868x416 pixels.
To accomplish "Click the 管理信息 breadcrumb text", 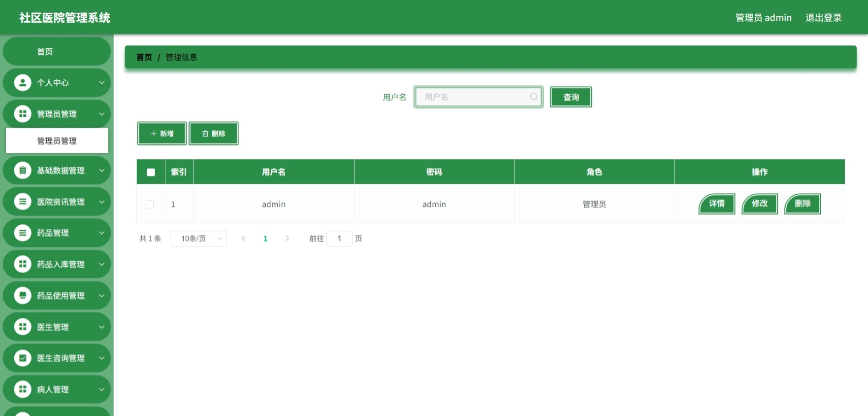I will tap(181, 57).
